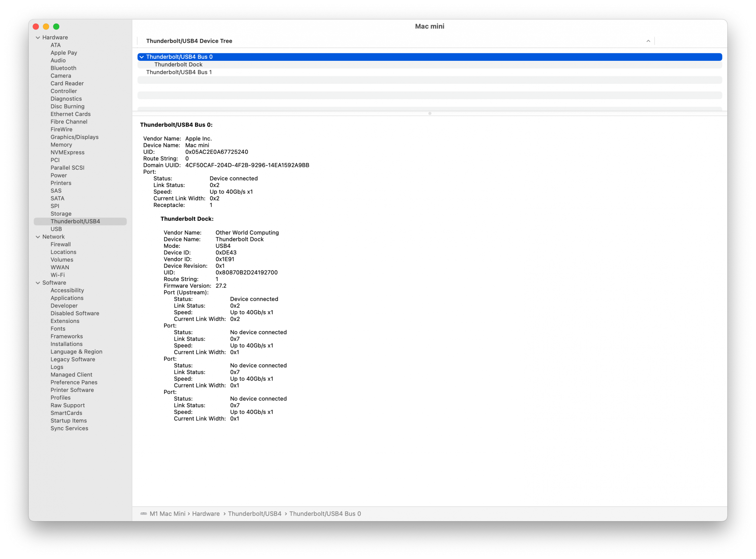Select Thunderbolt/USB4 Bus 1 row

click(179, 72)
